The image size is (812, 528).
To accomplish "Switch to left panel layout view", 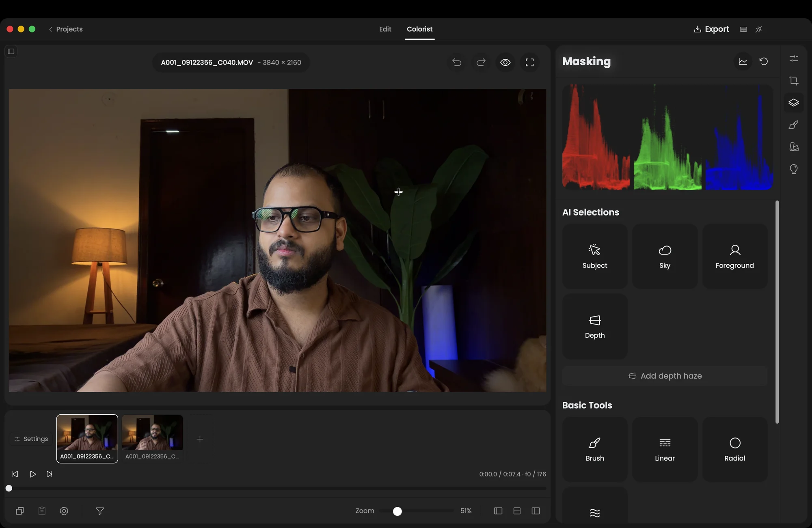I will tap(498, 511).
